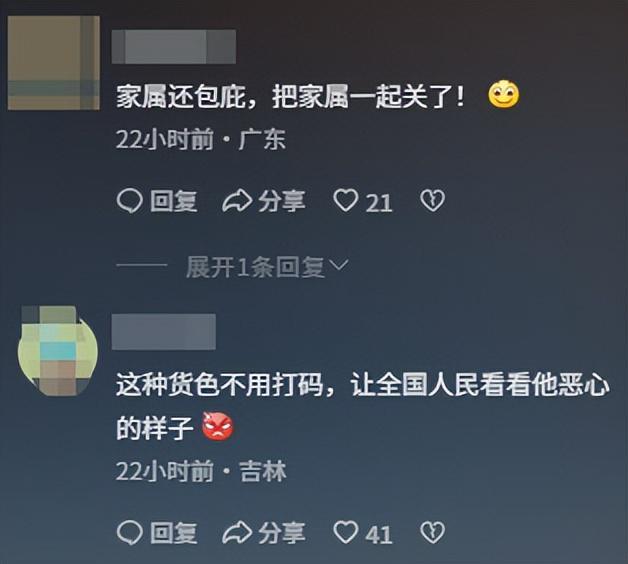Like the Guangdong comment with 21 likes

pos(346,200)
